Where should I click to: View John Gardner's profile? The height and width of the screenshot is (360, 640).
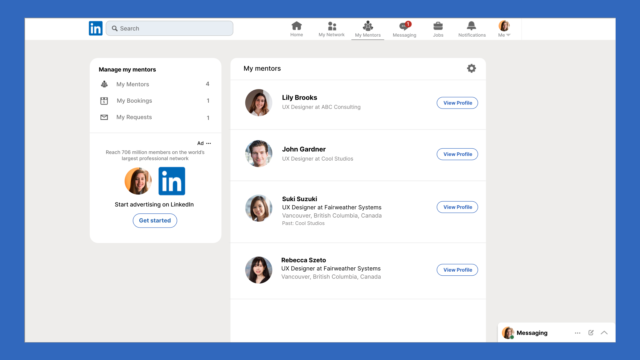[457, 154]
